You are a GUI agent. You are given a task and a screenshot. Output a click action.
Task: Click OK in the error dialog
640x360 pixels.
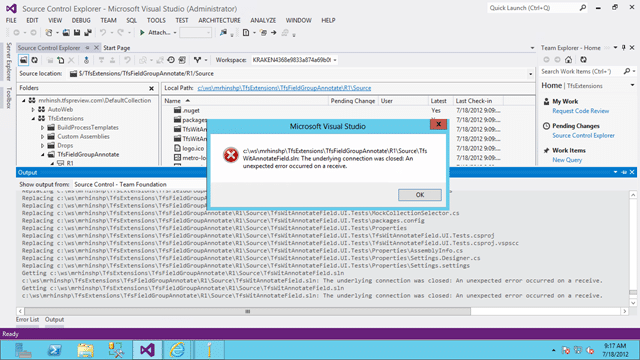point(420,195)
